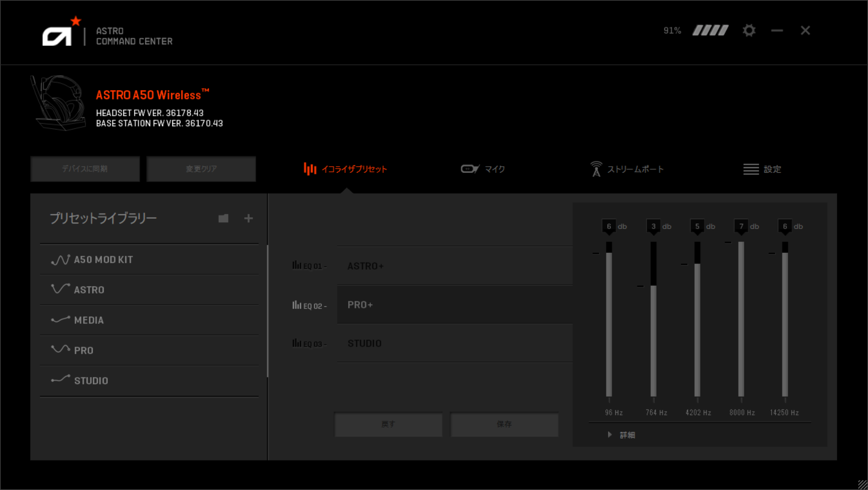The height and width of the screenshot is (490, 868).
Task: Click the 91% battery percentage
Action: coord(672,31)
